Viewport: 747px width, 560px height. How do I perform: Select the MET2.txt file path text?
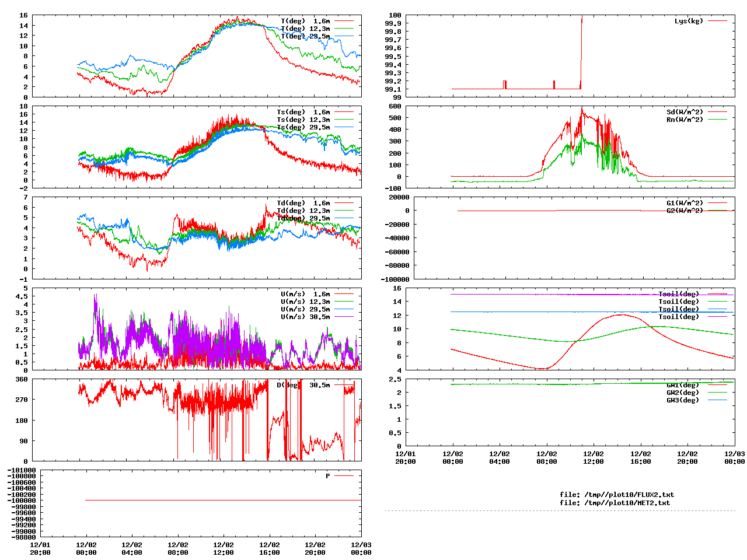point(615,502)
